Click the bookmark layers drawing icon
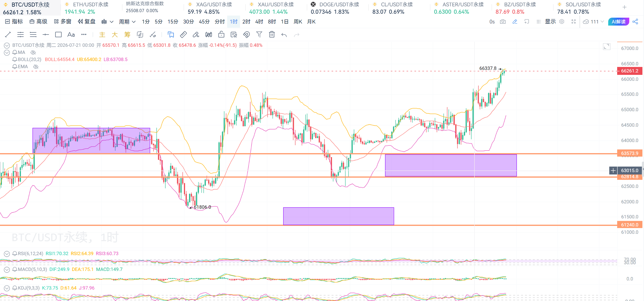 click(171, 35)
